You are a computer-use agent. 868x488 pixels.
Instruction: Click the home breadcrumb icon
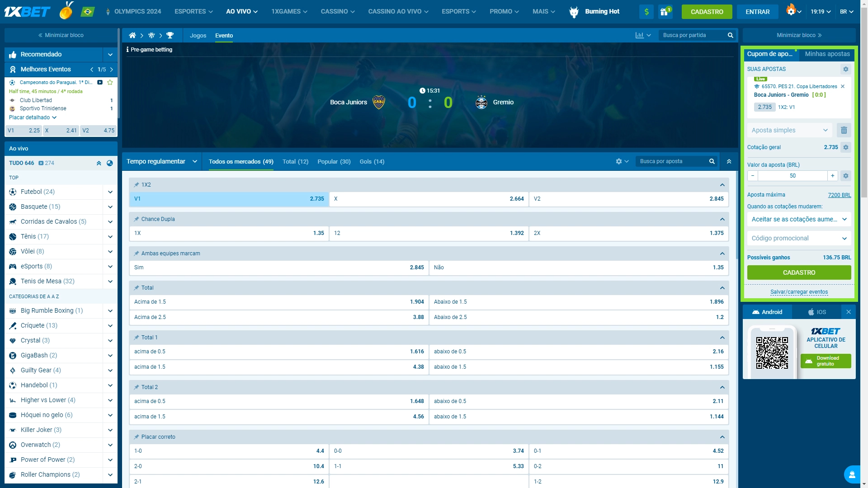[x=132, y=35]
